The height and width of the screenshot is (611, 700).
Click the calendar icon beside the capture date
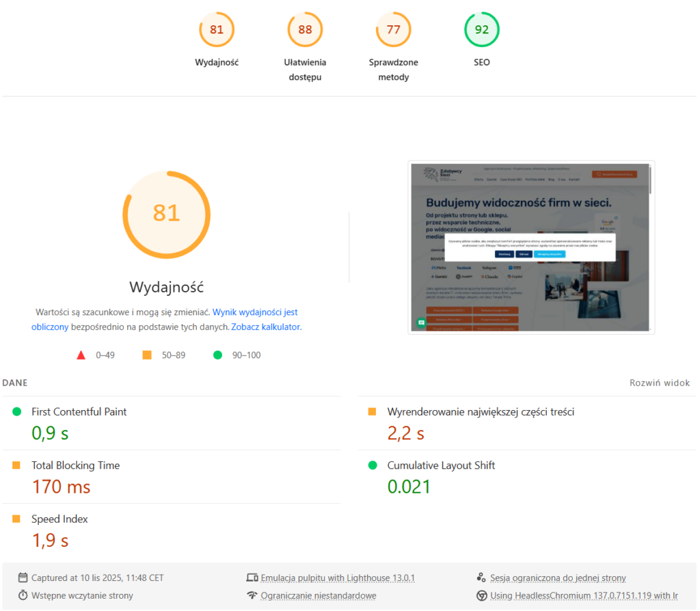pos(24,578)
